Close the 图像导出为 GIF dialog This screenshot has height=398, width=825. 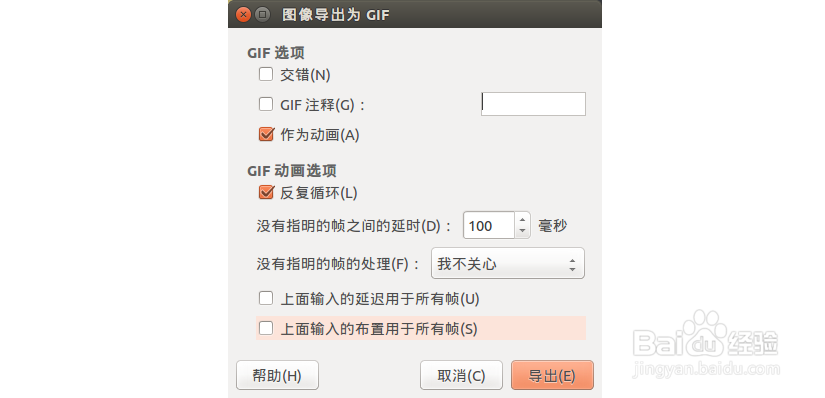(x=243, y=15)
